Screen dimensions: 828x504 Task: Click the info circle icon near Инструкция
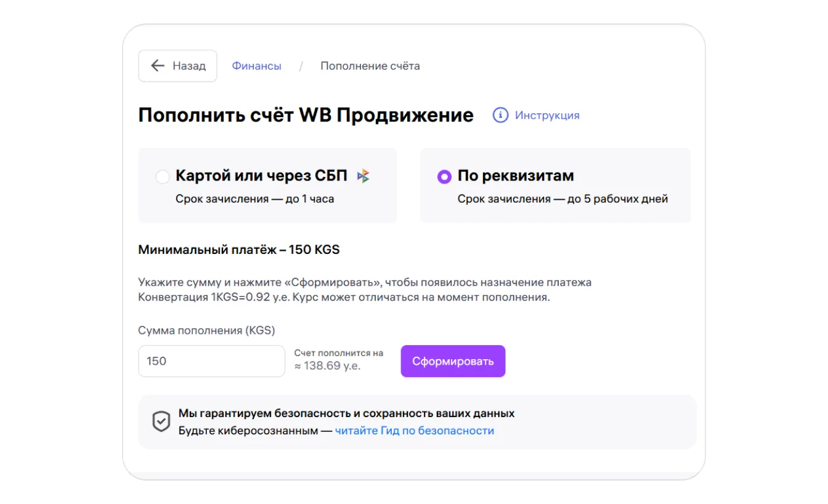coord(500,115)
